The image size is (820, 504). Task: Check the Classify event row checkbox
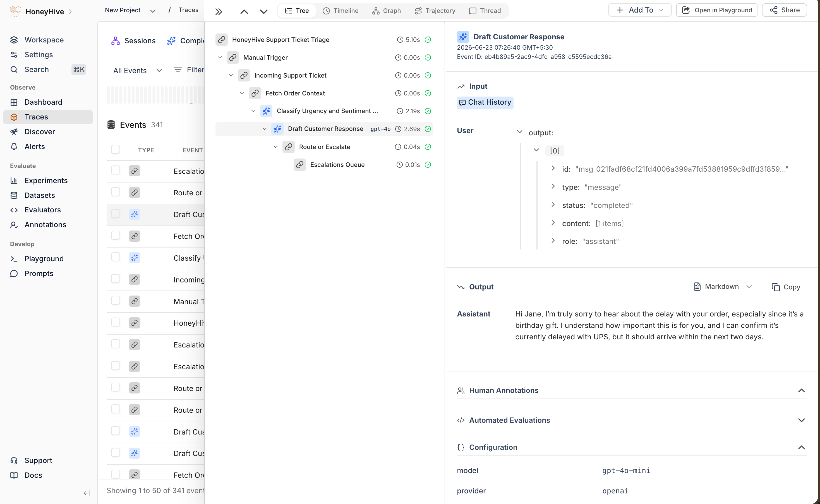pos(115,257)
